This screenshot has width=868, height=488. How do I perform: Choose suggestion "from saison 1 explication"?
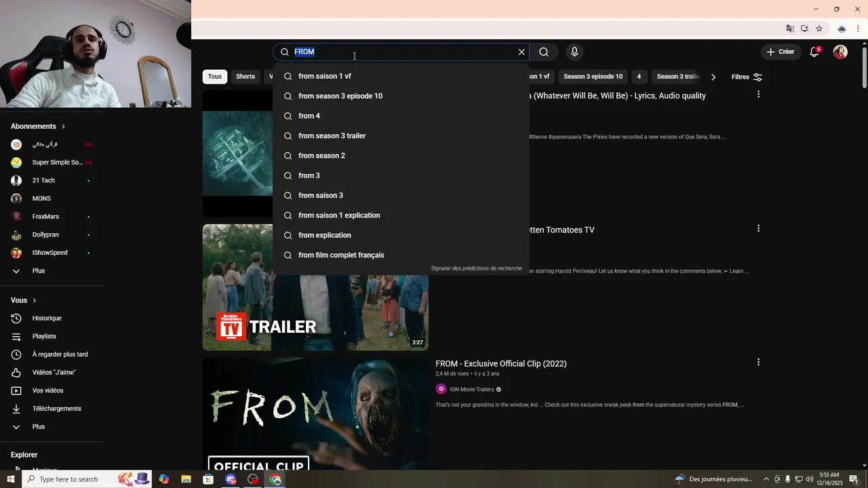[401, 216]
